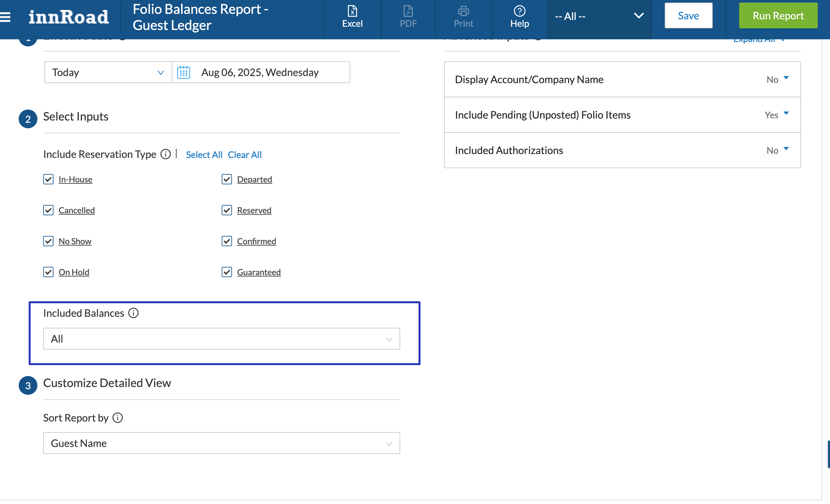Click the Print icon
Image resolution: width=830 pixels, height=504 pixels.
463,16
